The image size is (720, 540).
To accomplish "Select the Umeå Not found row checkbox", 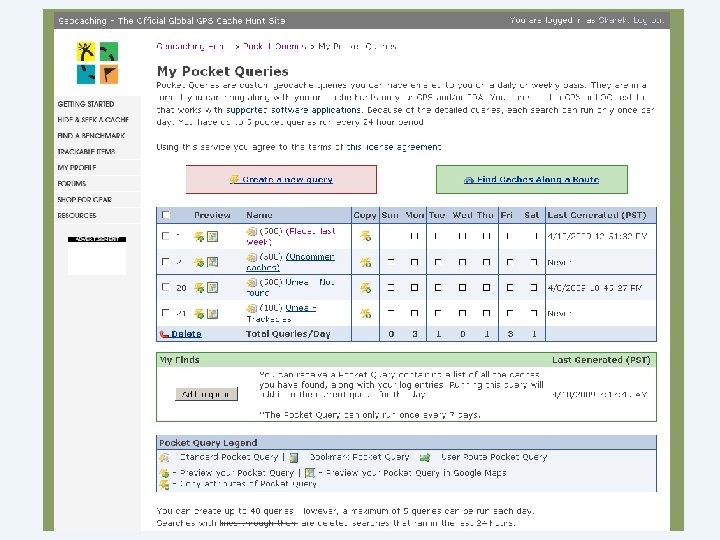I will [x=166, y=287].
